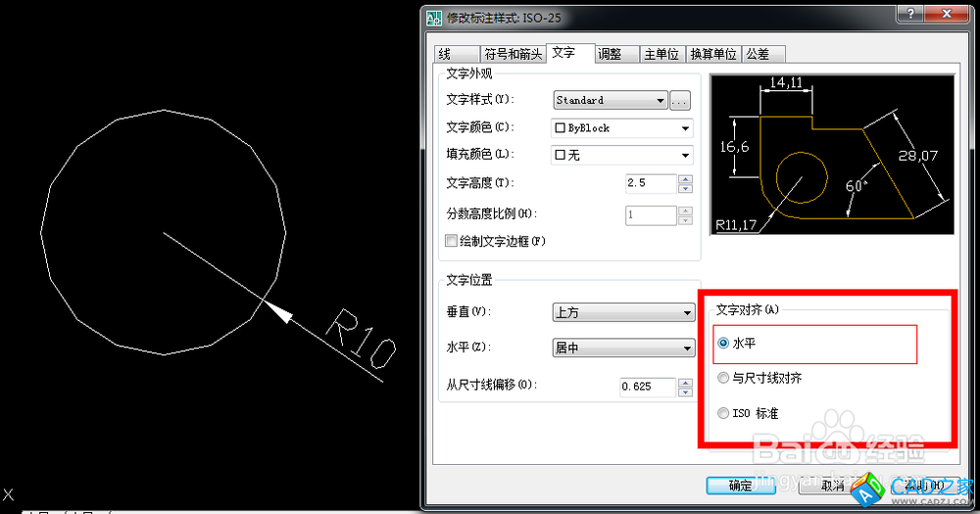Switch to the 符号和箭头 tab

pyautogui.click(x=513, y=54)
